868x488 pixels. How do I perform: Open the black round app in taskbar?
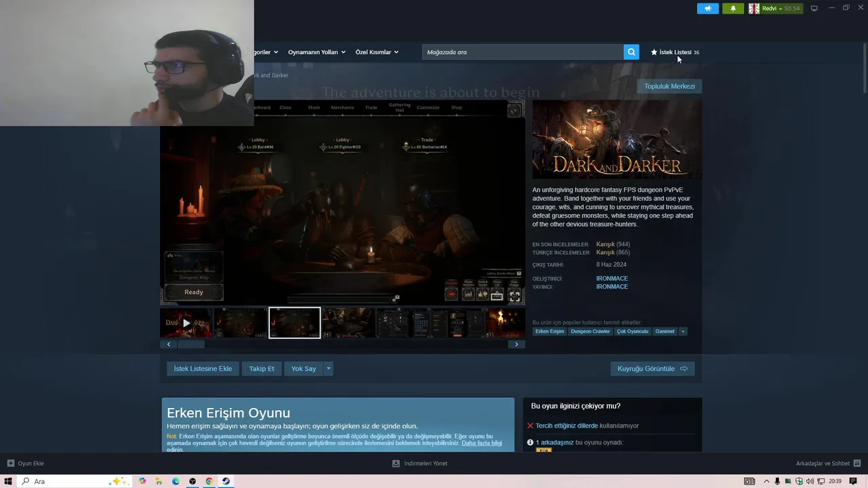193,481
